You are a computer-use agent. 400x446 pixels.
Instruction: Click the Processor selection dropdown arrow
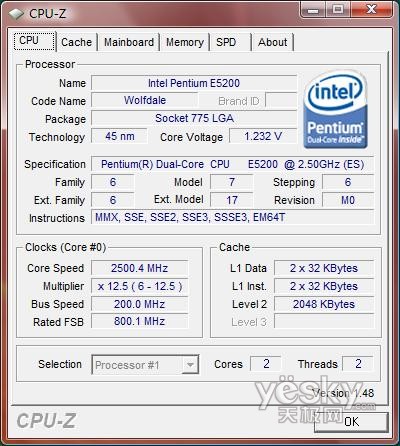[x=190, y=364]
